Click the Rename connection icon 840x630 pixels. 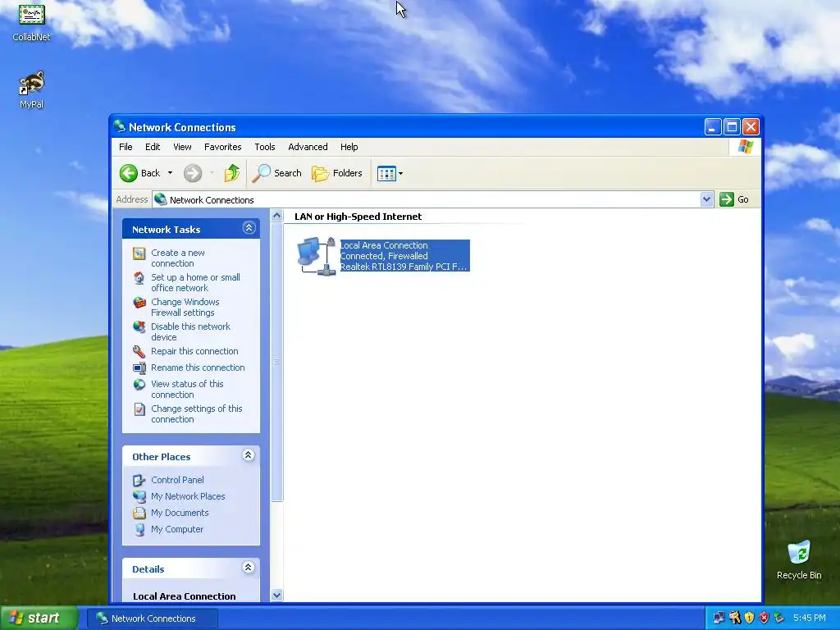pos(139,368)
